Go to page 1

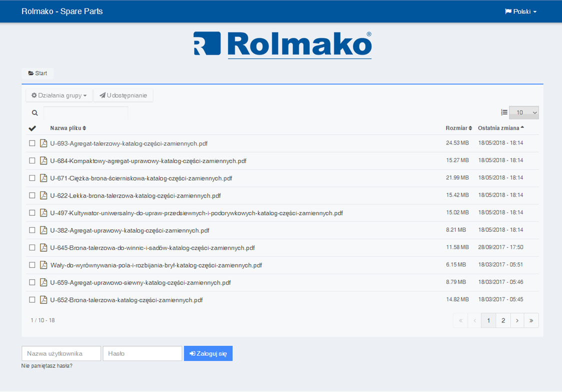click(488, 320)
